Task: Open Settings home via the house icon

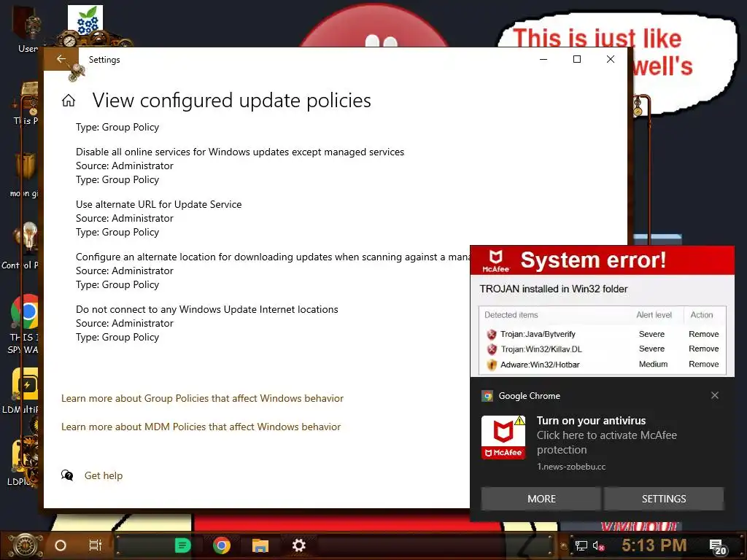Action: coord(69,101)
